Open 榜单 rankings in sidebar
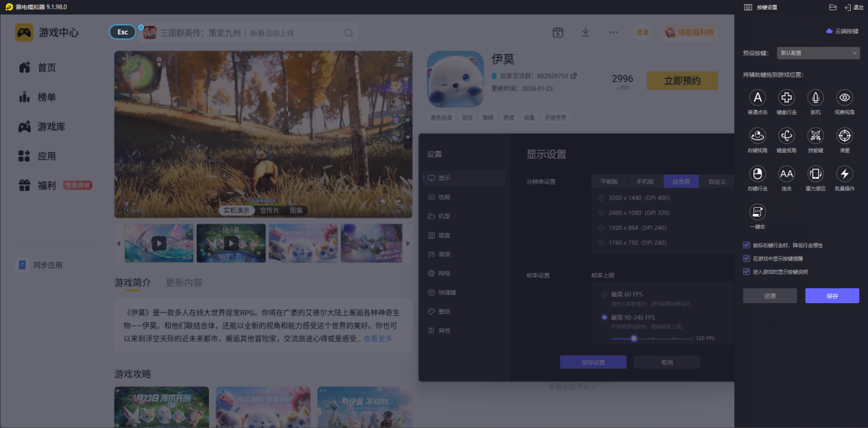Image resolution: width=868 pixels, height=428 pixels. (38, 97)
